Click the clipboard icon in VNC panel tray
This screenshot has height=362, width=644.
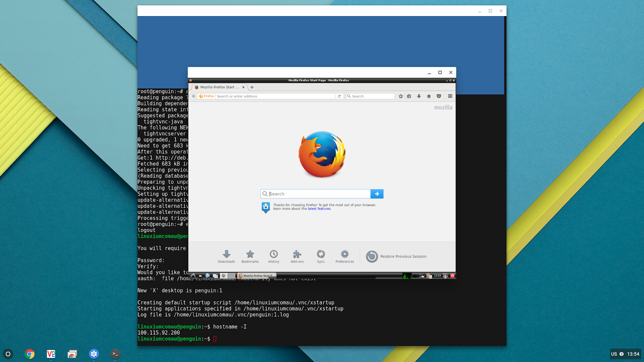pyautogui.click(x=429, y=276)
